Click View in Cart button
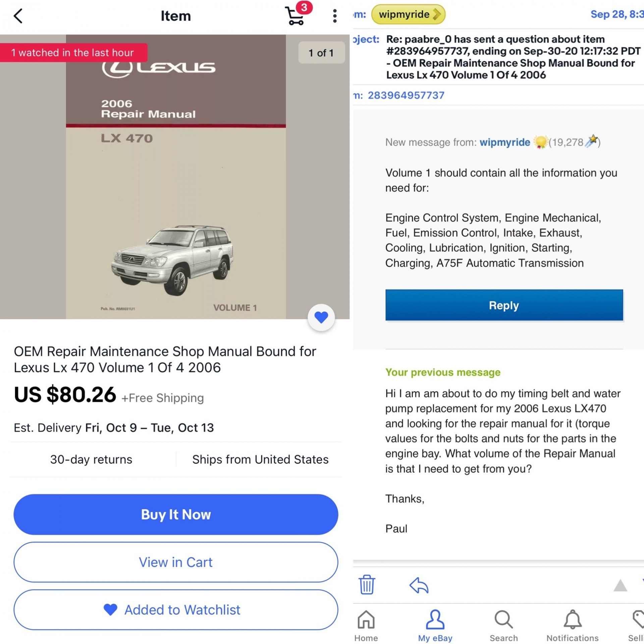The image size is (644, 644). [176, 562]
